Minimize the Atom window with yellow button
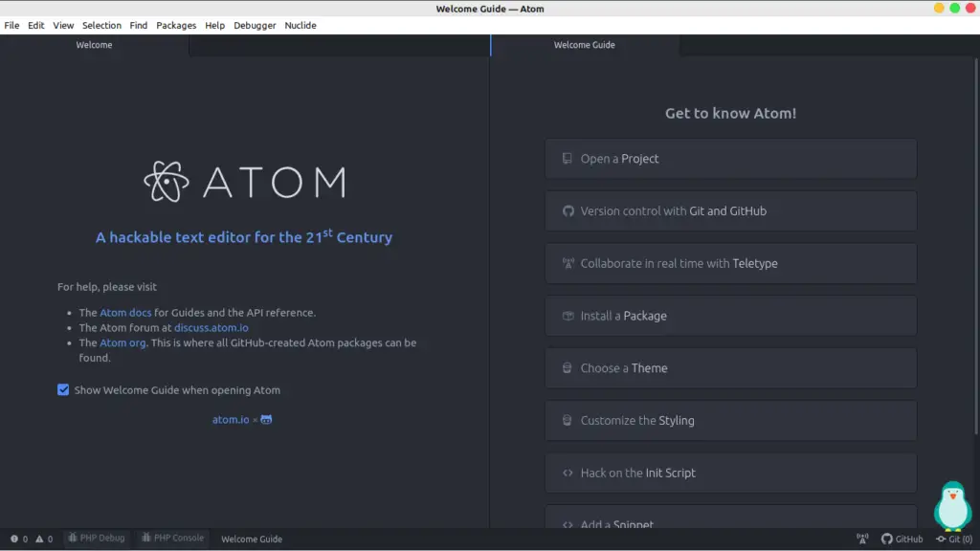 click(x=939, y=8)
